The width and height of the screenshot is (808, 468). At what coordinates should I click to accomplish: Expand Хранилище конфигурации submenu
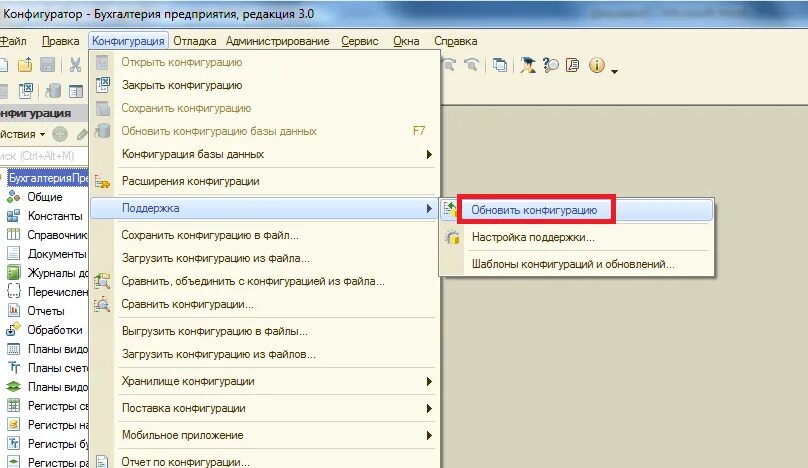click(x=429, y=381)
